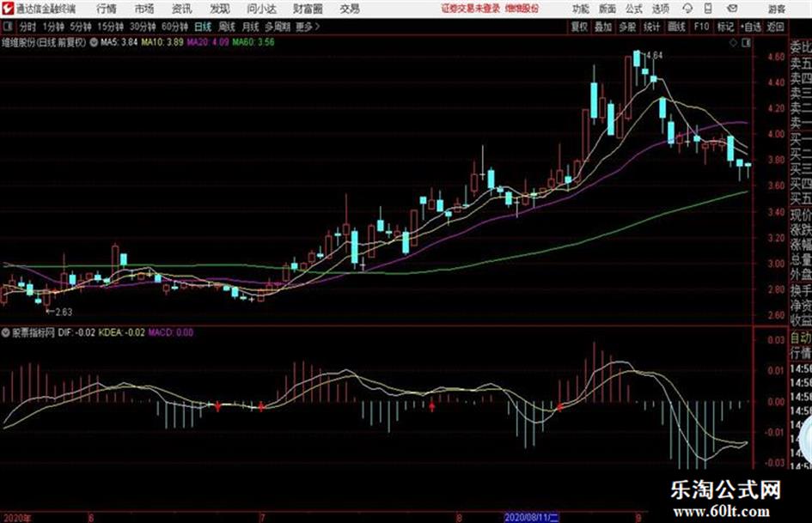Image resolution: width=812 pixels, height=523 pixels.
Task: Click the MA5: 3.84 value label
Action: (119, 42)
